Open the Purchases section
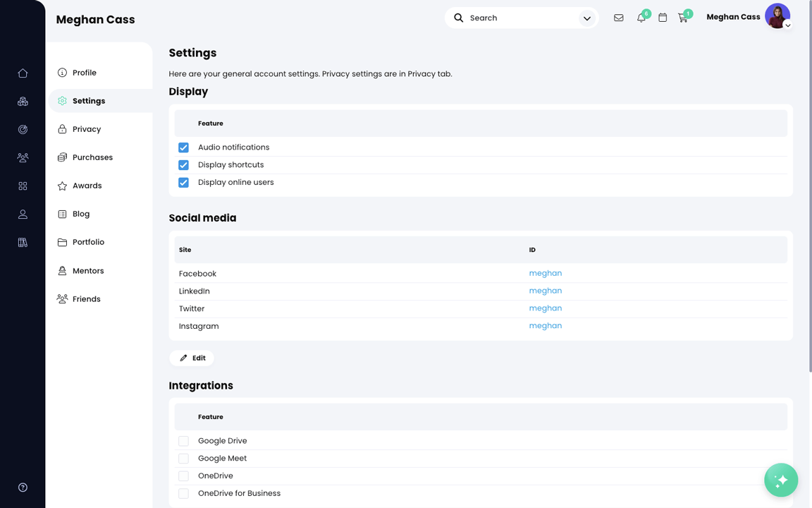The width and height of the screenshot is (812, 508). pos(93,157)
